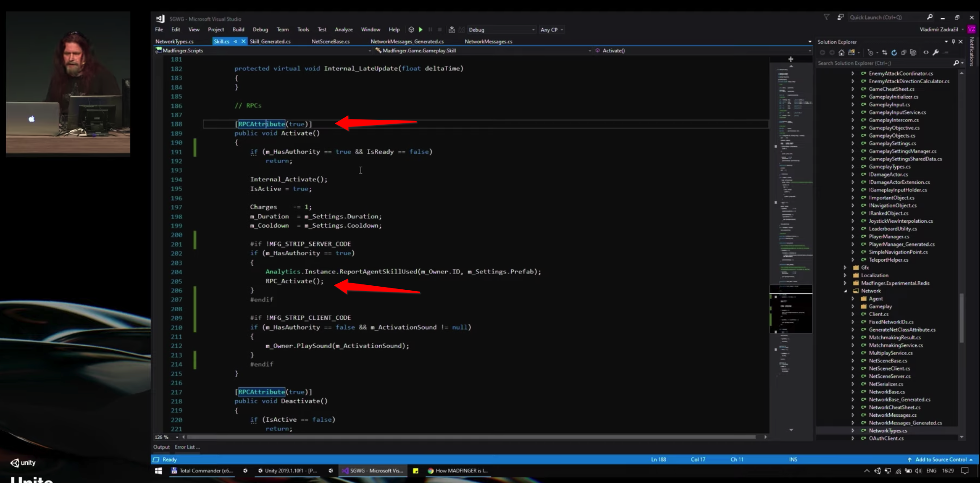The height and width of the screenshot is (483, 980).
Task: Open the Analyze menu
Action: 343,30
